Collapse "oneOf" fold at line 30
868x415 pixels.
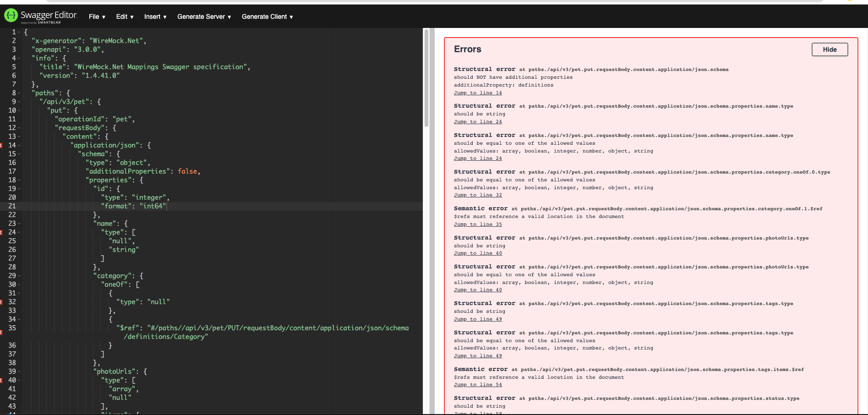coord(19,284)
